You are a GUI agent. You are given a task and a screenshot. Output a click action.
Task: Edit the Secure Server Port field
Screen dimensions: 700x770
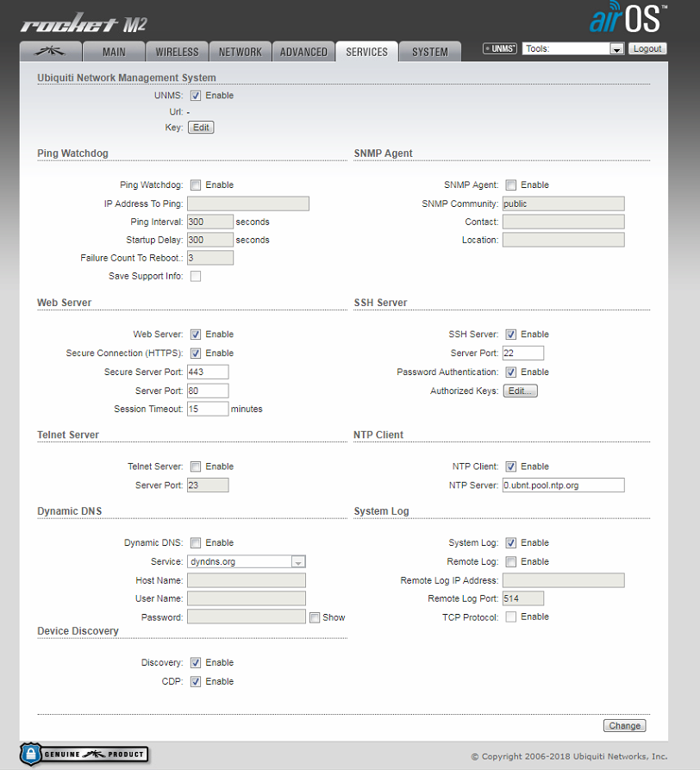tap(208, 372)
